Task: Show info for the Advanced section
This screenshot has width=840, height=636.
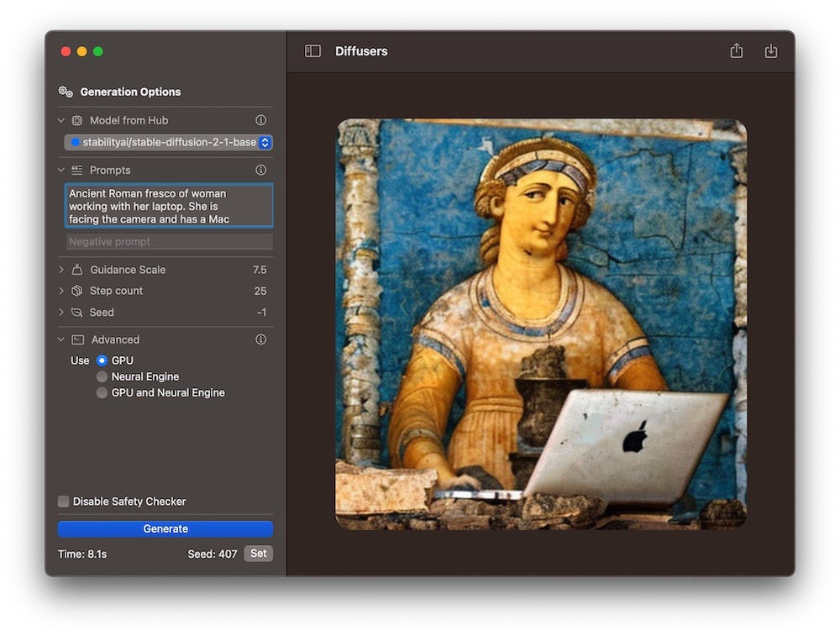Action: tap(260, 339)
